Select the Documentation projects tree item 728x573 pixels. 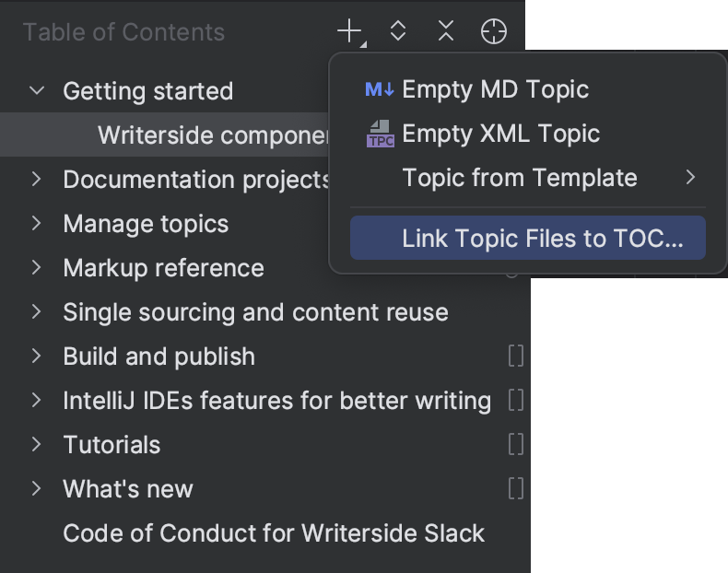[195, 180]
